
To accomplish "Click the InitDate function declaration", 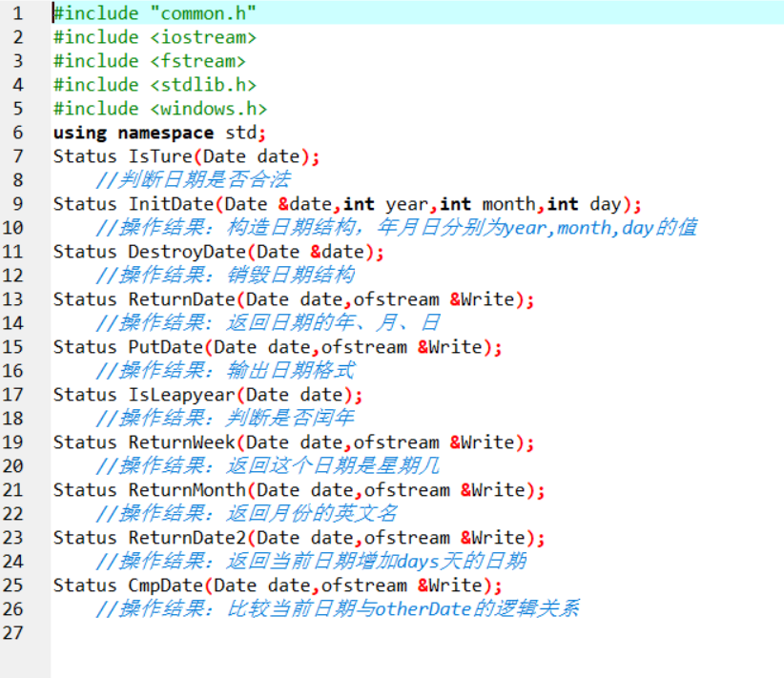I will (347, 204).
